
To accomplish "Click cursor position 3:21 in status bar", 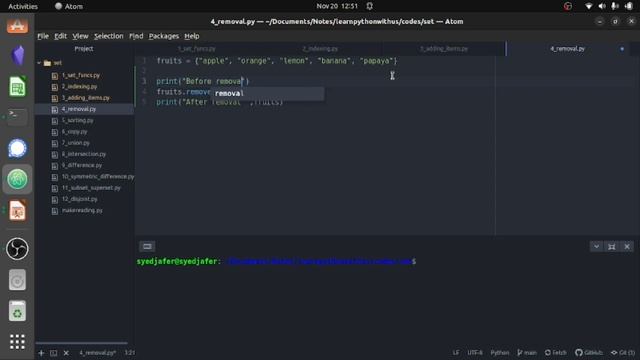I will (130, 353).
